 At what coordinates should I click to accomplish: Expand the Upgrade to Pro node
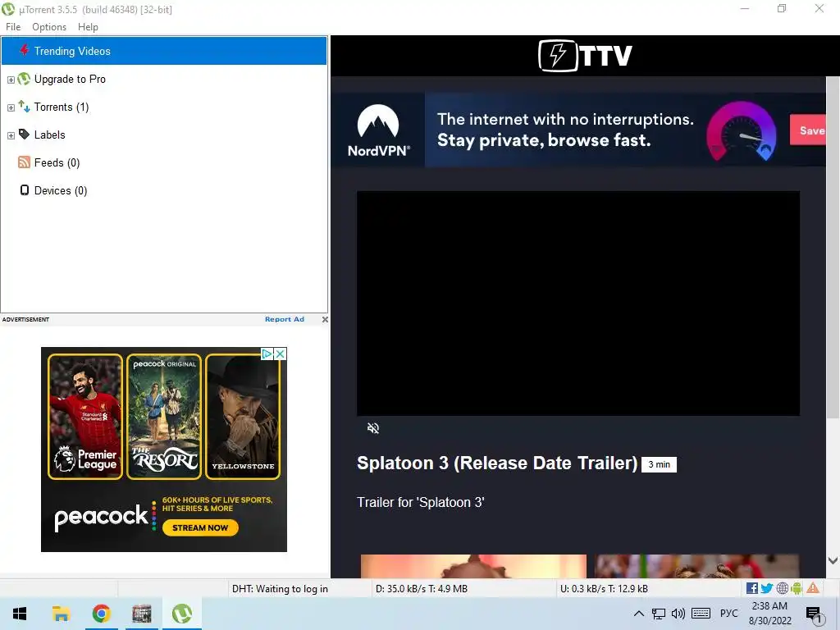[x=11, y=80]
